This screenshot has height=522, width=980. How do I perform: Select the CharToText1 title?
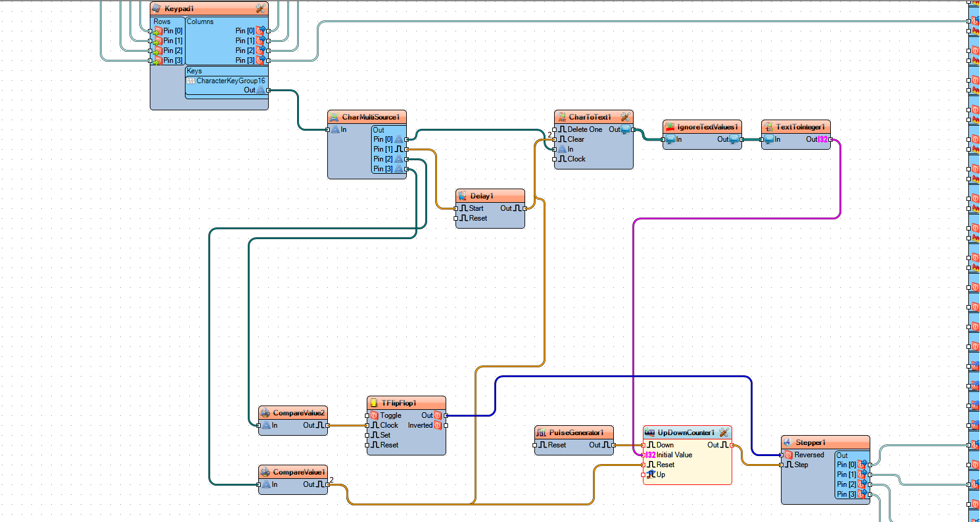click(x=590, y=117)
